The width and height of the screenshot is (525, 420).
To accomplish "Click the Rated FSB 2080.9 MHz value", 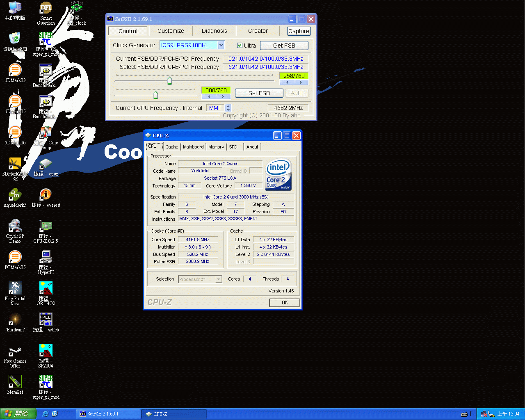I will pos(197,261).
